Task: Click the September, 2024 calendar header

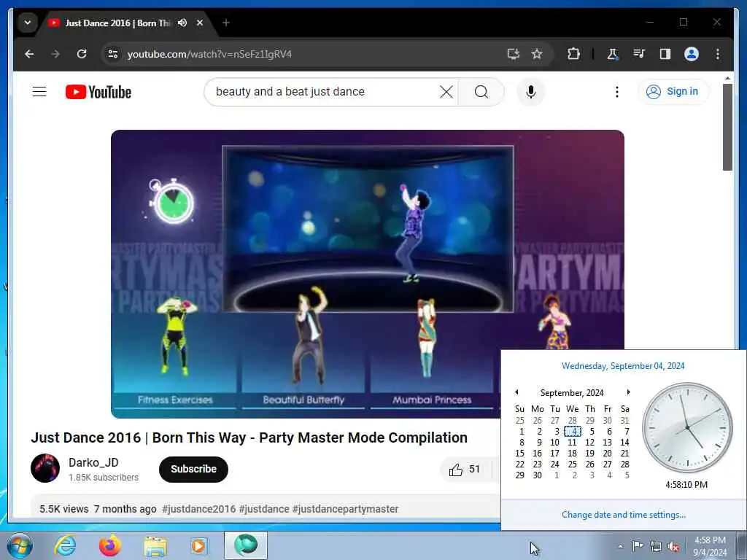Action: (572, 392)
